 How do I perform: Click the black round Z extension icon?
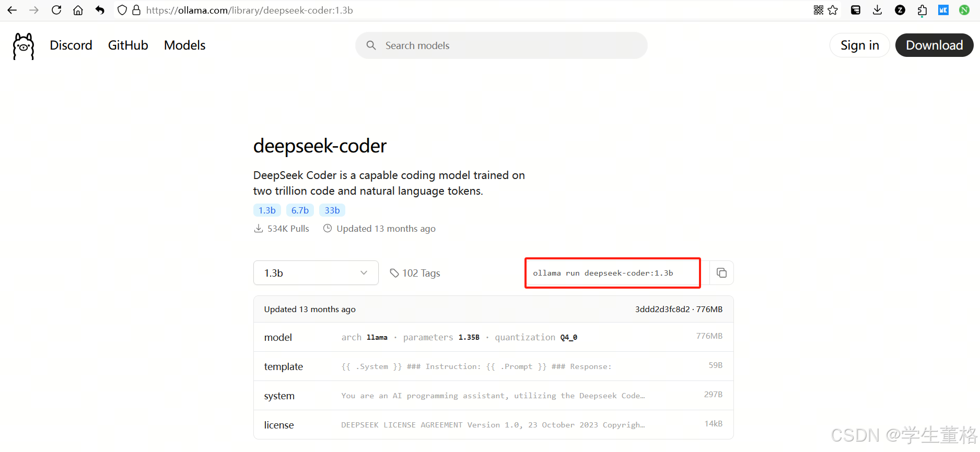[900, 10]
